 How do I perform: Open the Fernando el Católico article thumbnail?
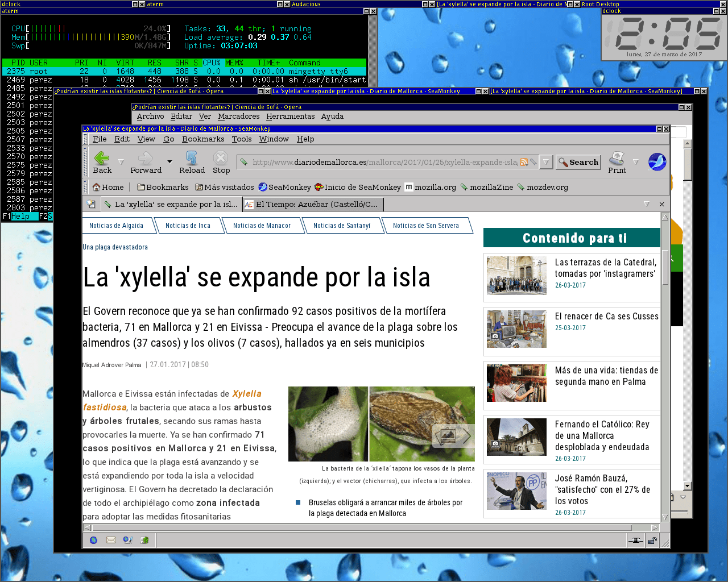(x=516, y=437)
